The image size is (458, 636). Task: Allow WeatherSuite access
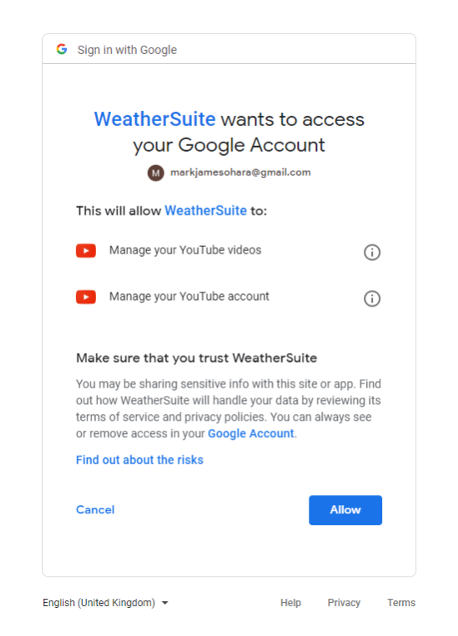tap(345, 510)
